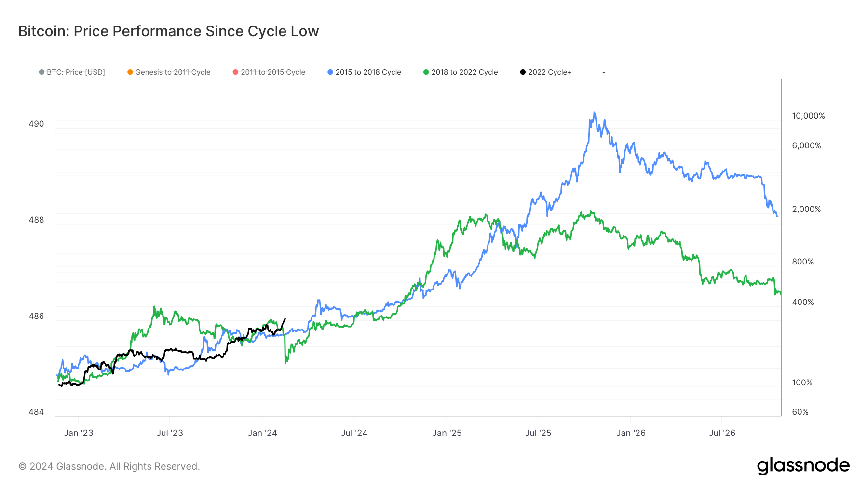The image size is (868, 488).
Task: Show the Genesis to 2011 Cycle series
Action: (173, 72)
